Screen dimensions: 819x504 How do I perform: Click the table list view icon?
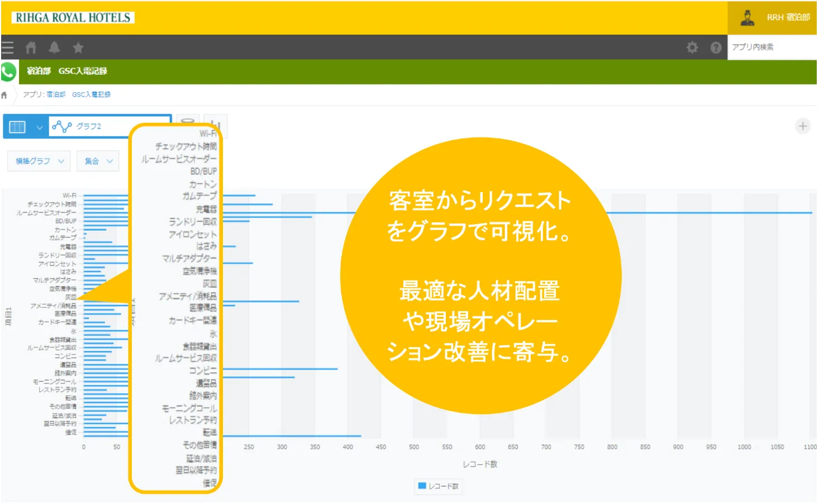[17, 127]
